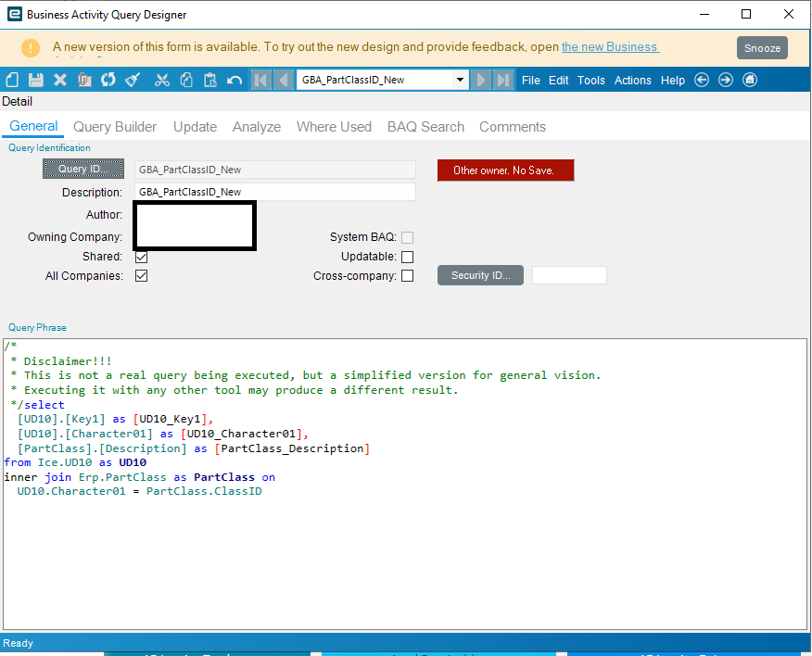Click the 'inner join Erp.PartClass' line

[x=140, y=477]
